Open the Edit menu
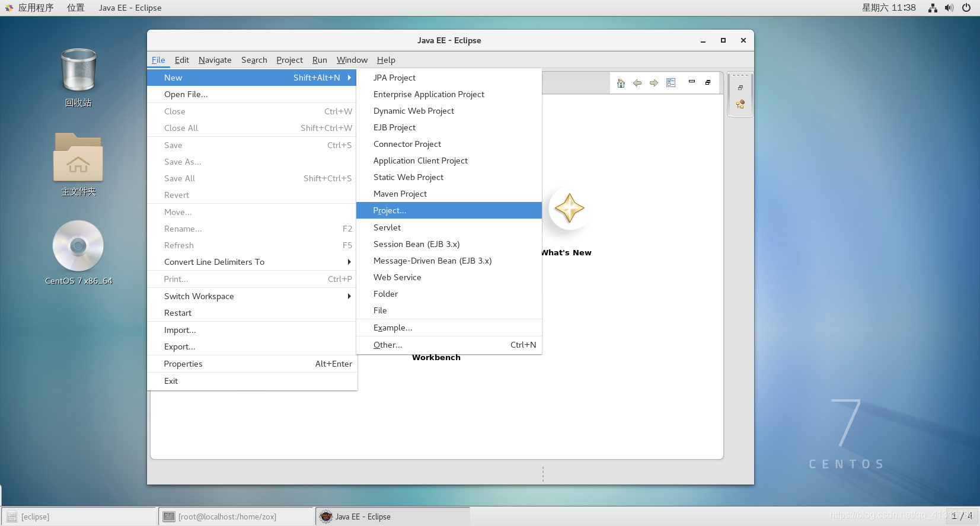Viewport: 980px width, 526px height. point(182,60)
